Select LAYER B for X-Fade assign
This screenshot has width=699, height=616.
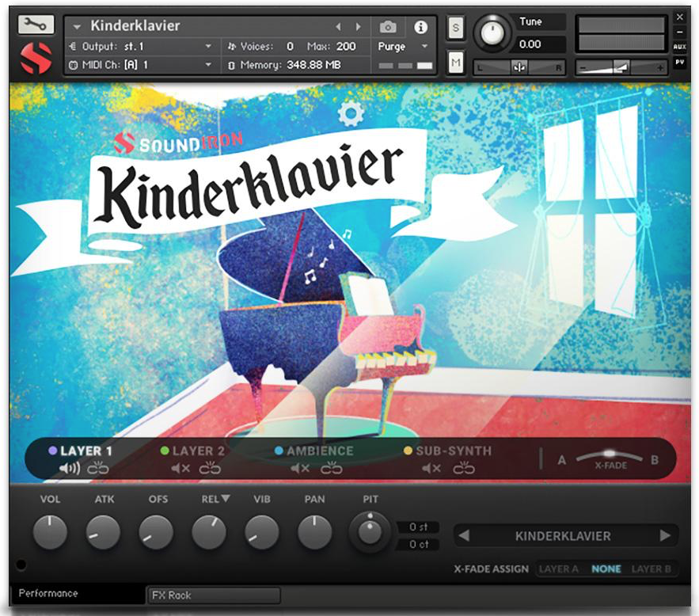[651, 568]
